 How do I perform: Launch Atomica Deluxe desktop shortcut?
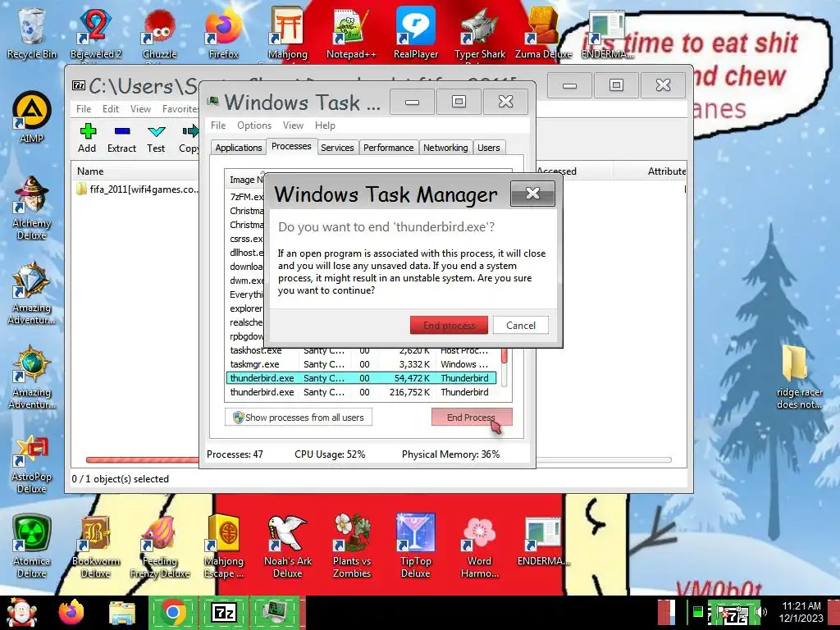tap(32, 546)
